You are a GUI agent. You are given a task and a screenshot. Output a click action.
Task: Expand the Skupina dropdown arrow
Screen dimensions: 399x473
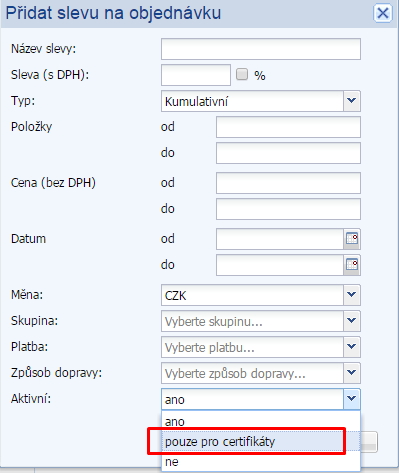pos(352,321)
